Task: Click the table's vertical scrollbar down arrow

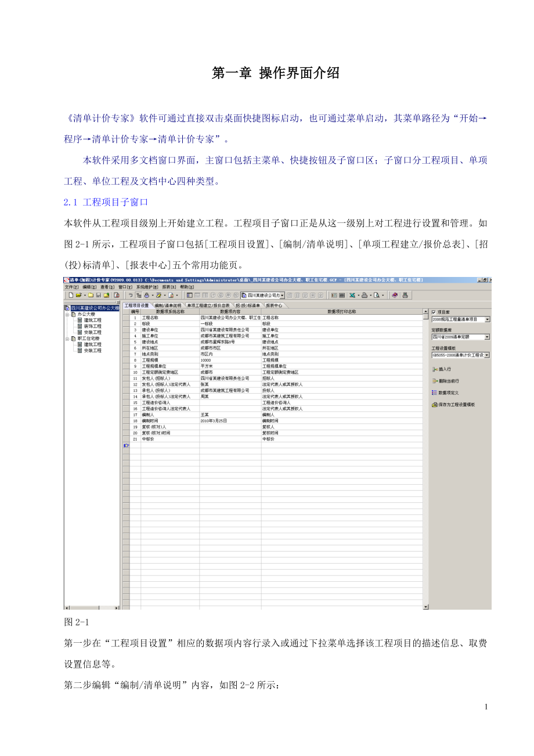Action: tap(426, 607)
